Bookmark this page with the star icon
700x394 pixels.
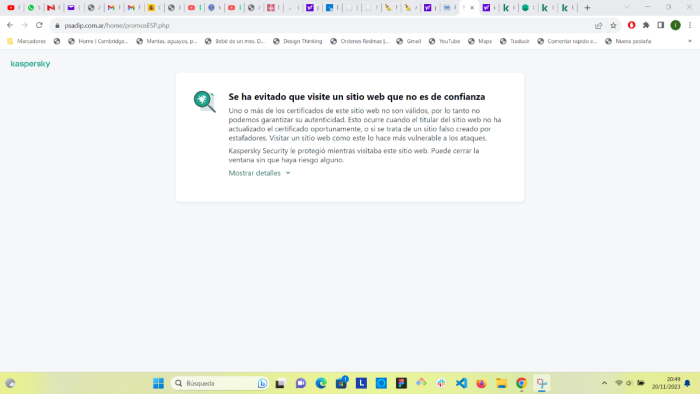[x=613, y=25]
